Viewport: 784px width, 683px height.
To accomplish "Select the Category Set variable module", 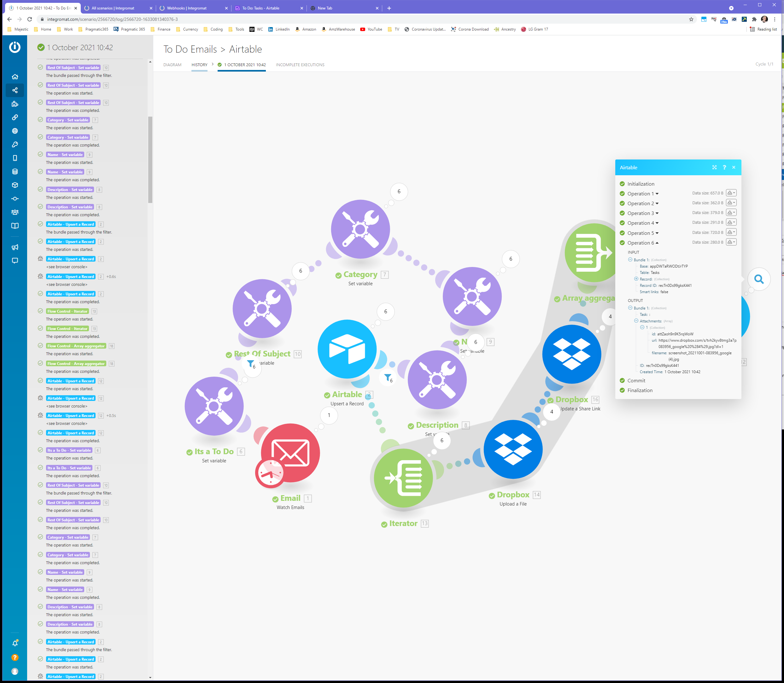I will coord(360,229).
